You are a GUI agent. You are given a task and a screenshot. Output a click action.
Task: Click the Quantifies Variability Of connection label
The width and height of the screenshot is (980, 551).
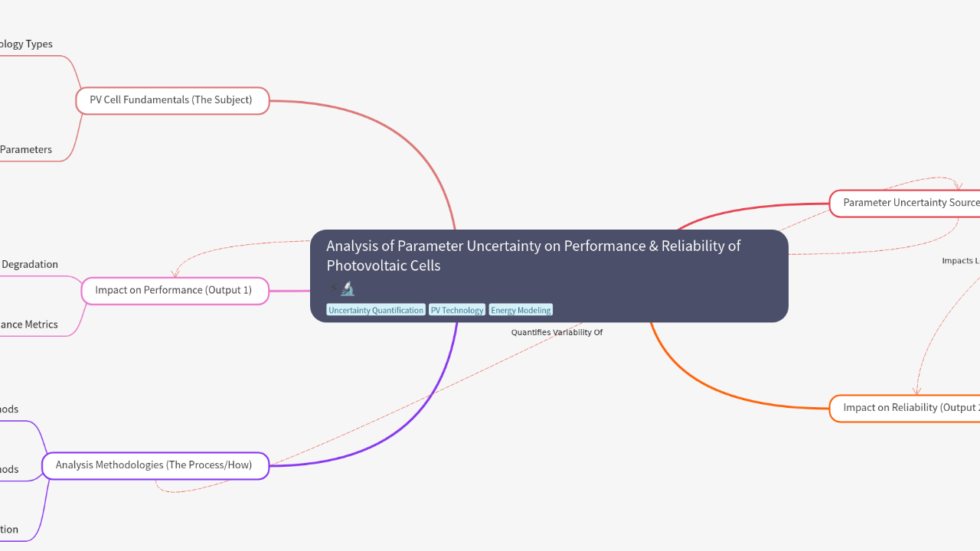(x=557, y=333)
